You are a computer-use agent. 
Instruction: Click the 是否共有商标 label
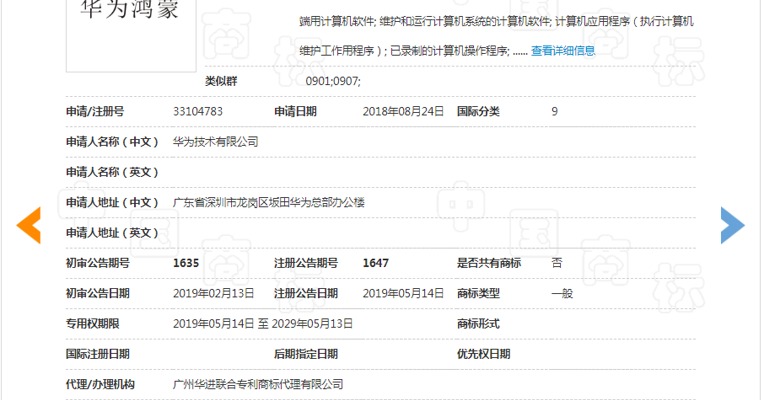[489, 263]
